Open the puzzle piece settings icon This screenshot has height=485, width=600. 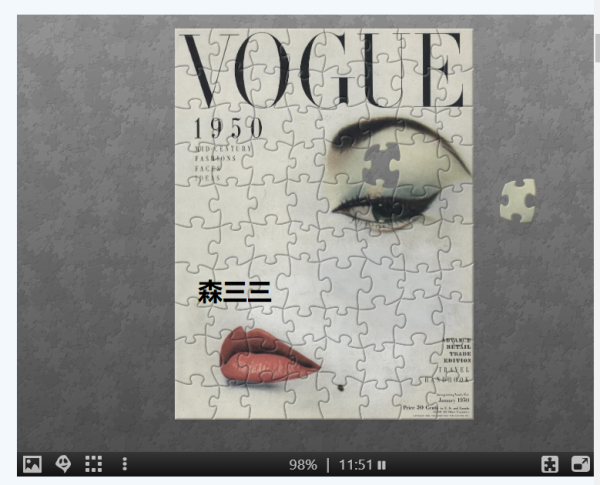pos(550,464)
